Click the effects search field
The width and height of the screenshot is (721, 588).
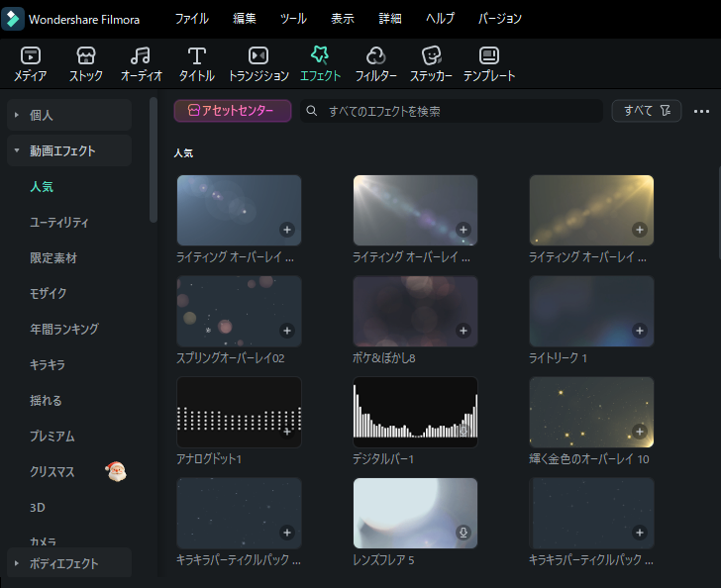[452, 111]
